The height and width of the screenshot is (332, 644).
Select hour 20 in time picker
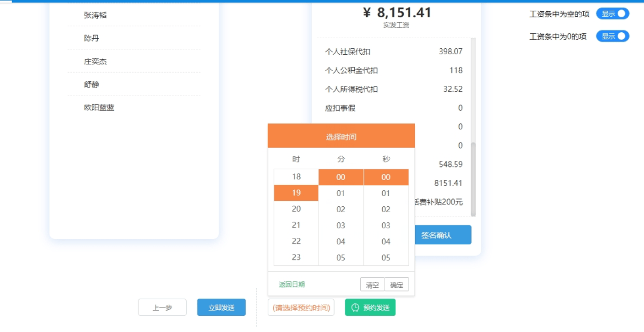(296, 209)
